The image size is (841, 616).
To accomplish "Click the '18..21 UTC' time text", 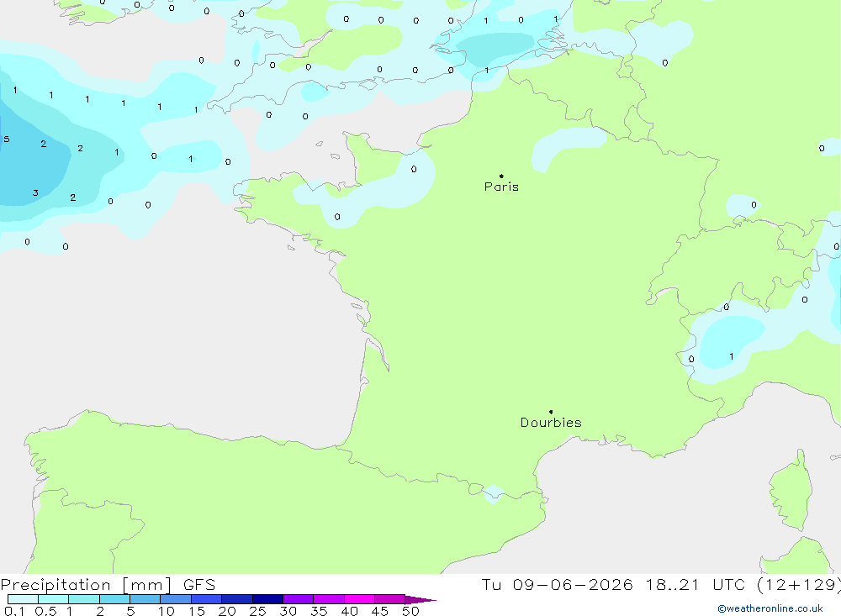I will point(696,585).
